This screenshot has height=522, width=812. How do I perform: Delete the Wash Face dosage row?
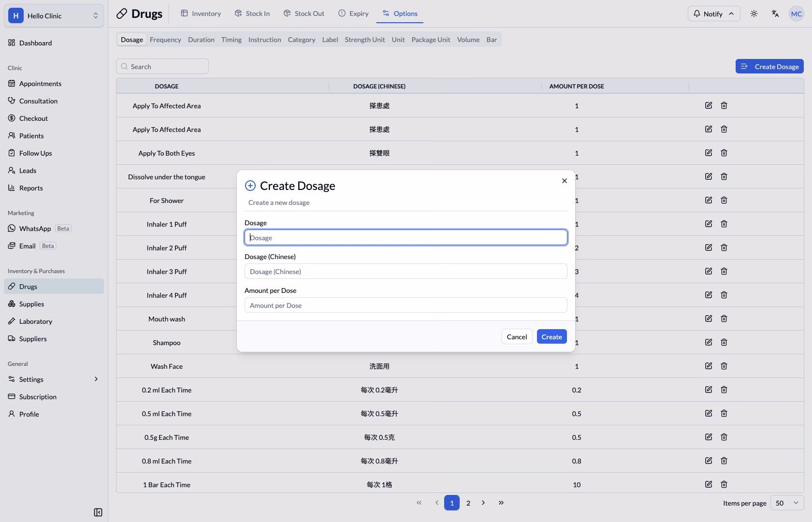pyautogui.click(x=724, y=366)
